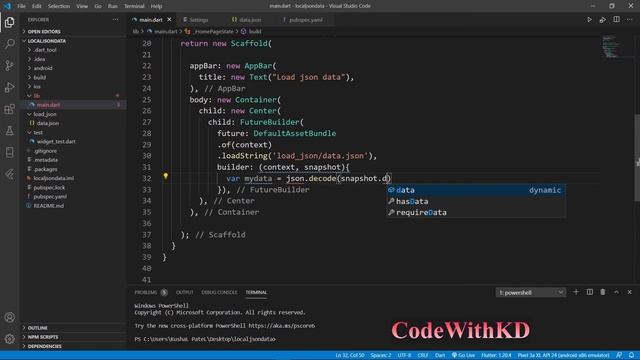Click Ln 32, Col 50 status entry

(350, 355)
